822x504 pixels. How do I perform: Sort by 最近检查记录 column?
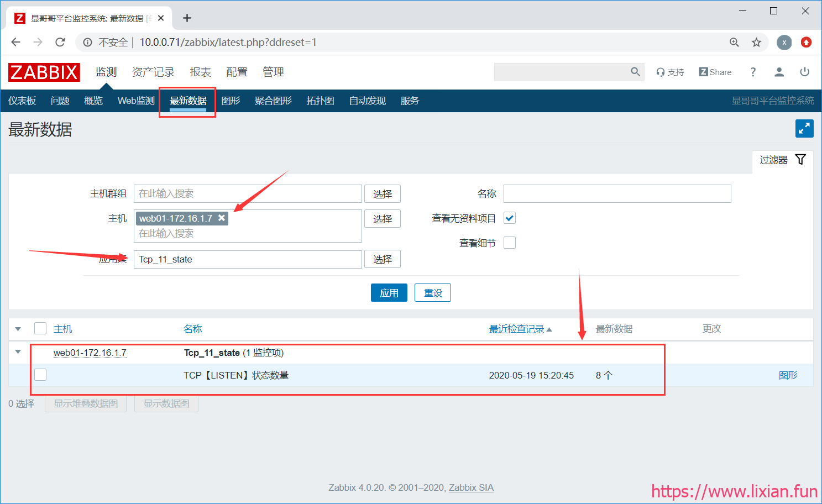tap(516, 329)
